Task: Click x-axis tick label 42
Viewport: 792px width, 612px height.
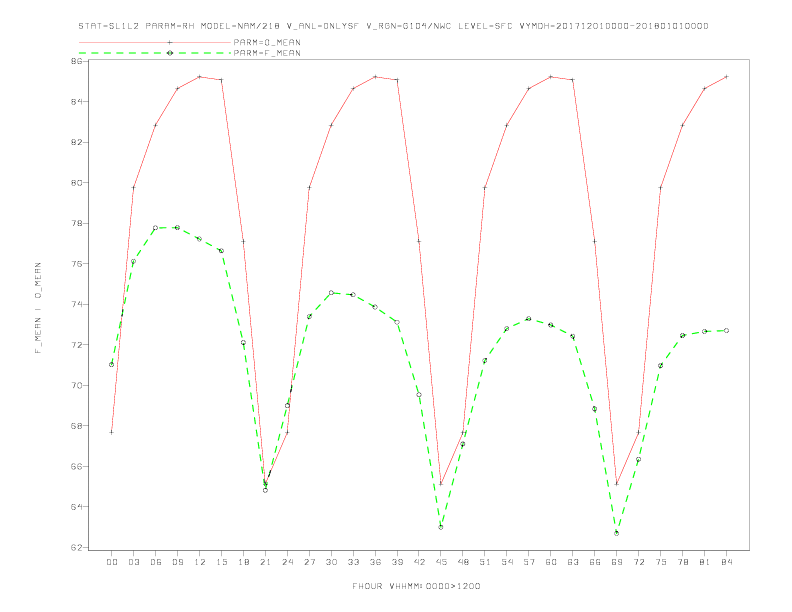Action: tap(419, 562)
